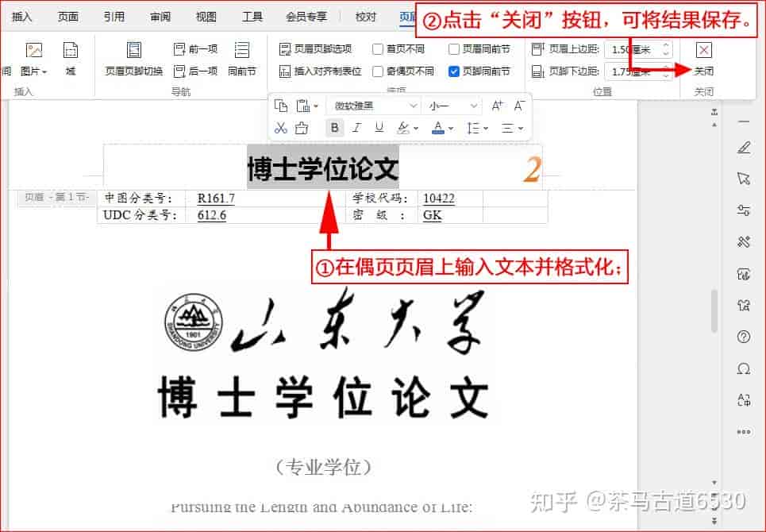
Task: Check the 页眉同前节 option
Action: [x=454, y=49]
